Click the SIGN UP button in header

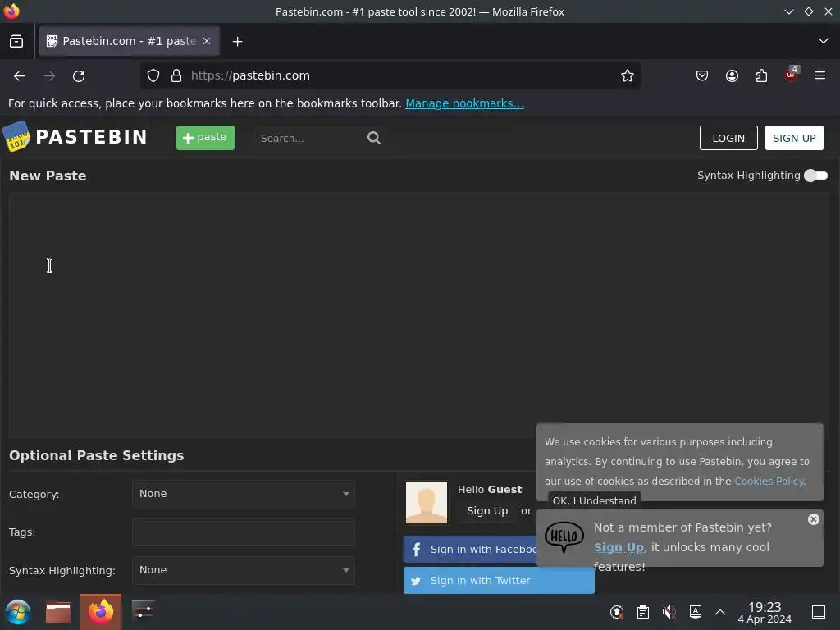[x=794, y=138]
